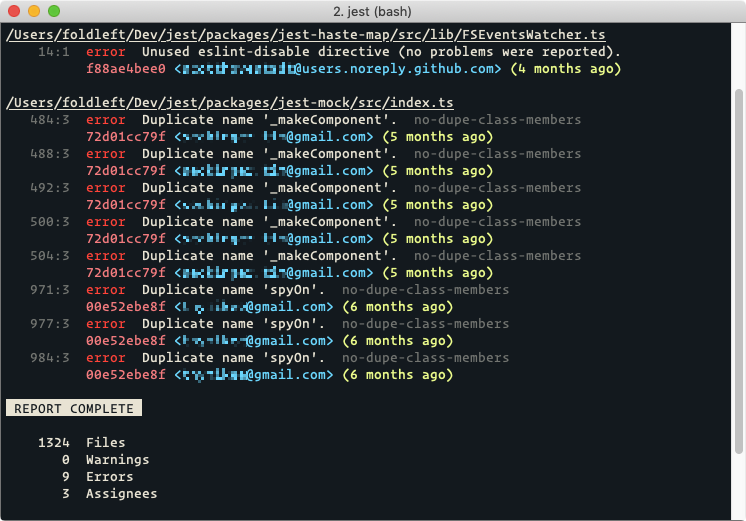
Task: Click the REPORT COMPLETE badge
Action: coord(74,408)
